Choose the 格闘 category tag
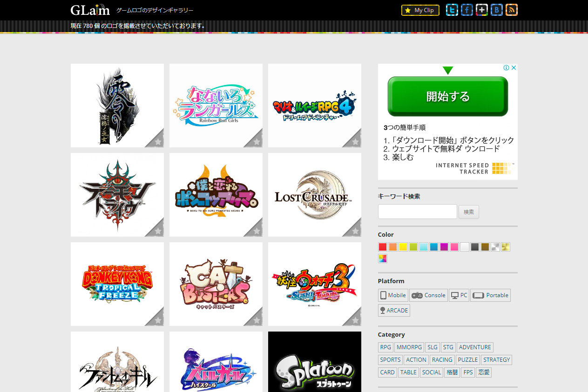Screen dimensions: 588x392 (452, 372)
